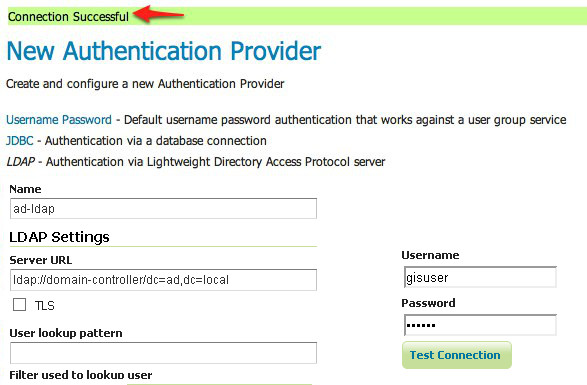Viewport: 587px width, 385px height.
Task: Click the LDAP Settings section header
Action: [x=60, y=237]
